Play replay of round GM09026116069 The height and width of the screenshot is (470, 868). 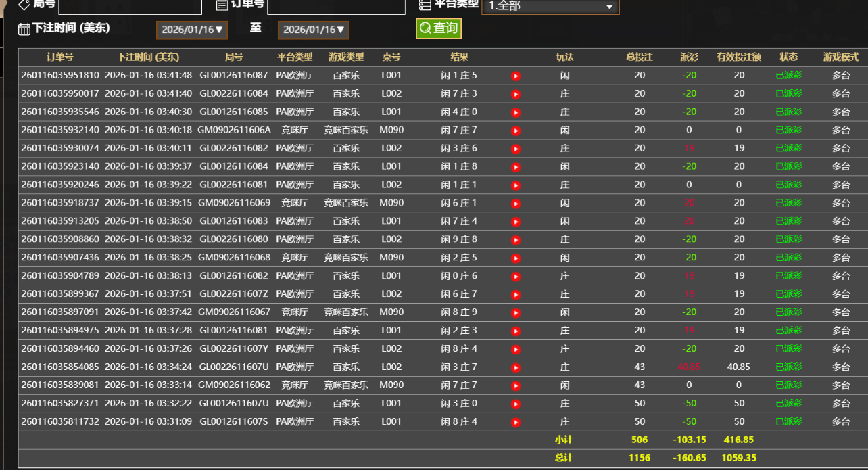[516, 204]
